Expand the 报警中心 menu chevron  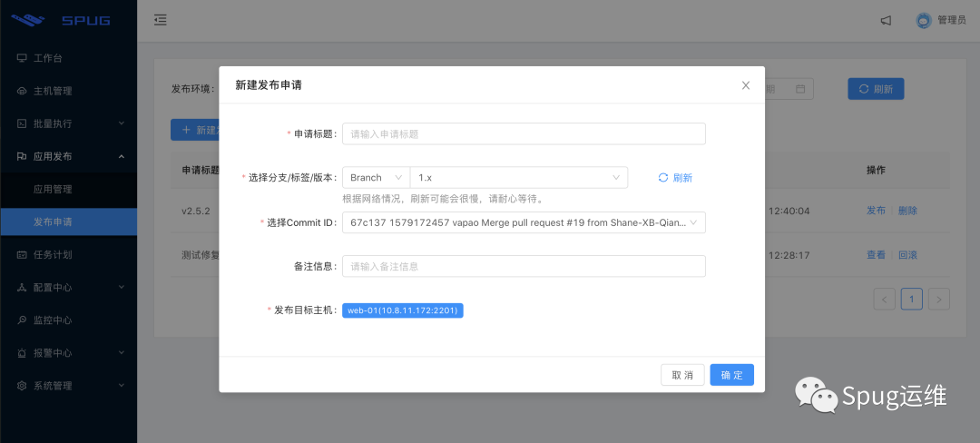[122, 353]
